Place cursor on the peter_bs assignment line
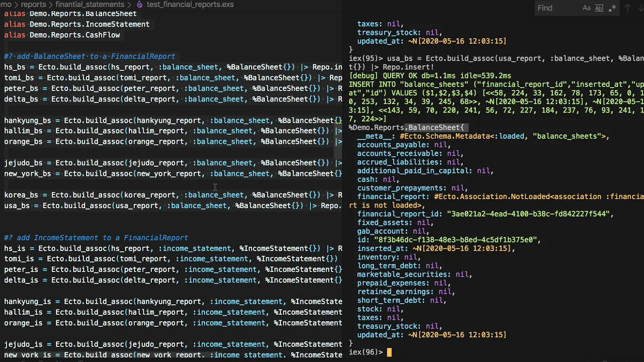 (173, 88)
